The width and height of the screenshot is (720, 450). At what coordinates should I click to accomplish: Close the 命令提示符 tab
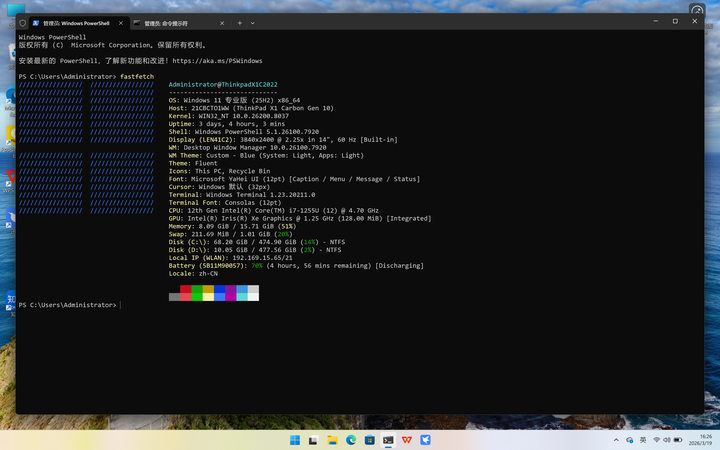click(x=222, y=23)
